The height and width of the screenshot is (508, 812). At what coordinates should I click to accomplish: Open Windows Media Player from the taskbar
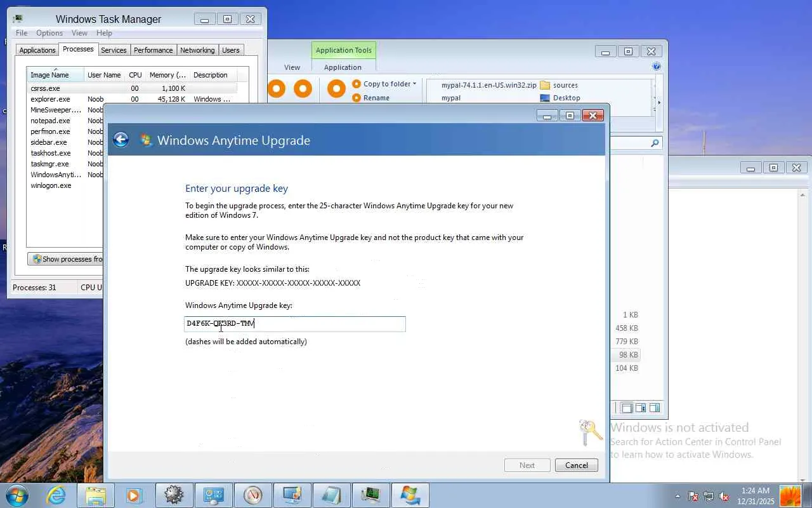[x=134, y=495]
